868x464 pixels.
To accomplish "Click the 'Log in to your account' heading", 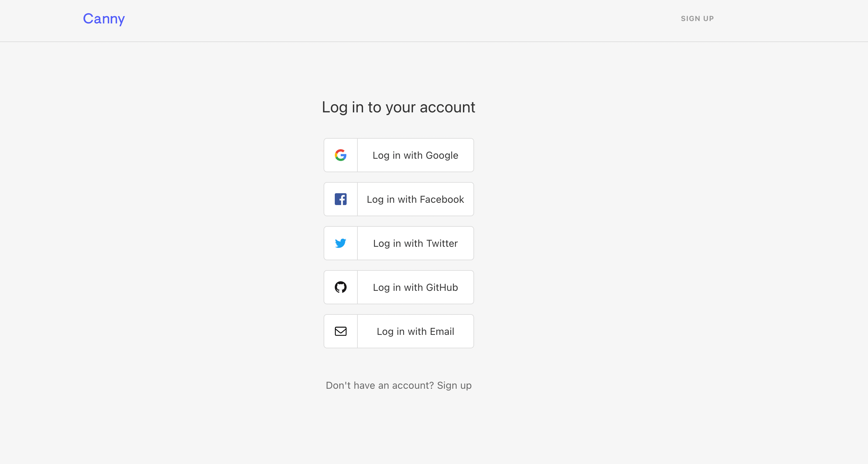I will tap(398, 107).
